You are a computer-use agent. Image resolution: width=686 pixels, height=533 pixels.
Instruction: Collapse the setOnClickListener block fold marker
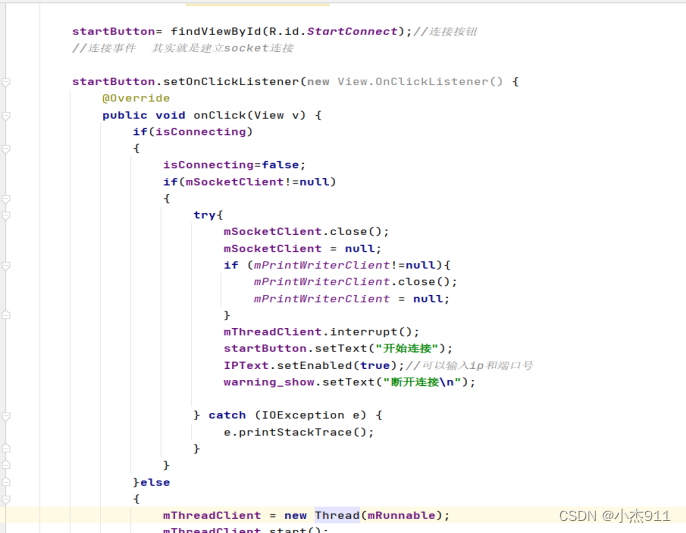point(6,82)
